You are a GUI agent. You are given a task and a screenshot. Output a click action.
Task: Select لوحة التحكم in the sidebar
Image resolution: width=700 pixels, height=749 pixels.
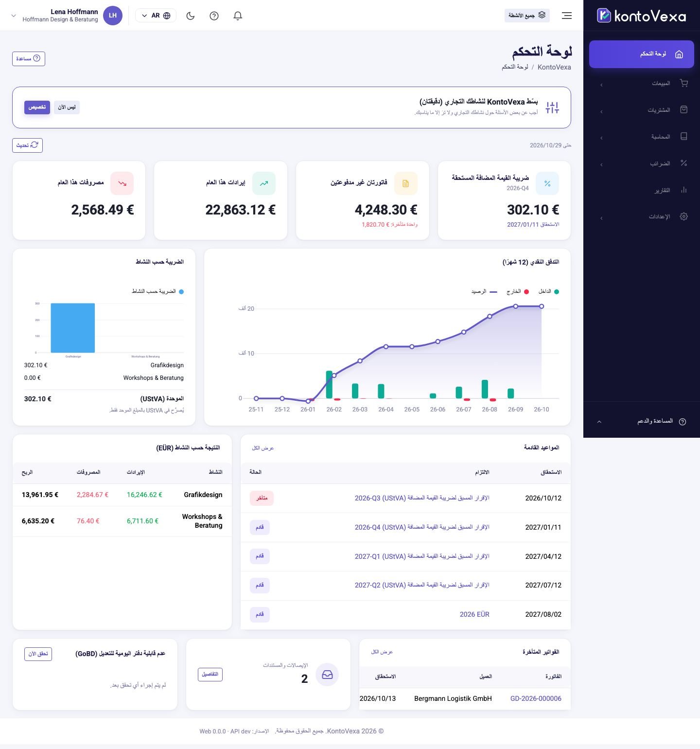pos(642,54)
